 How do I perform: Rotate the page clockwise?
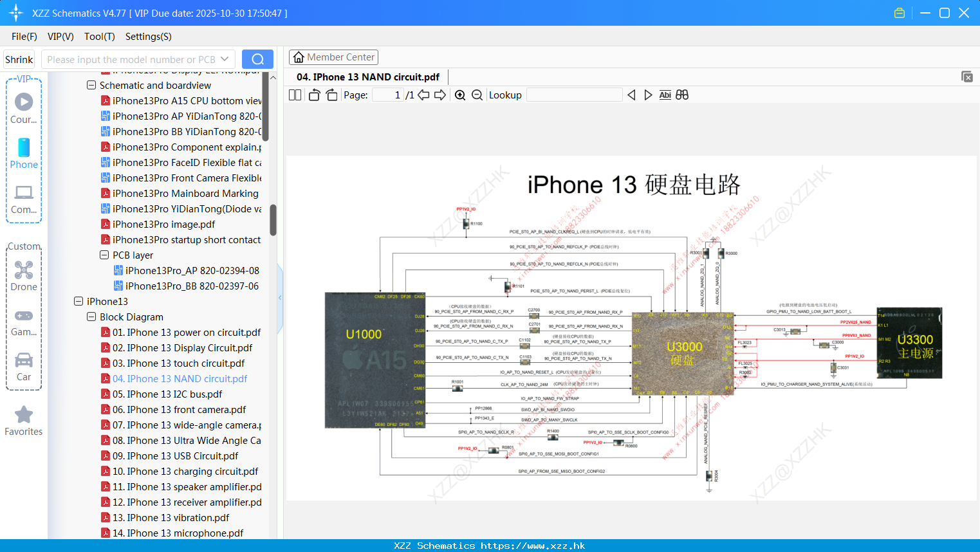(x=331, y=95)
